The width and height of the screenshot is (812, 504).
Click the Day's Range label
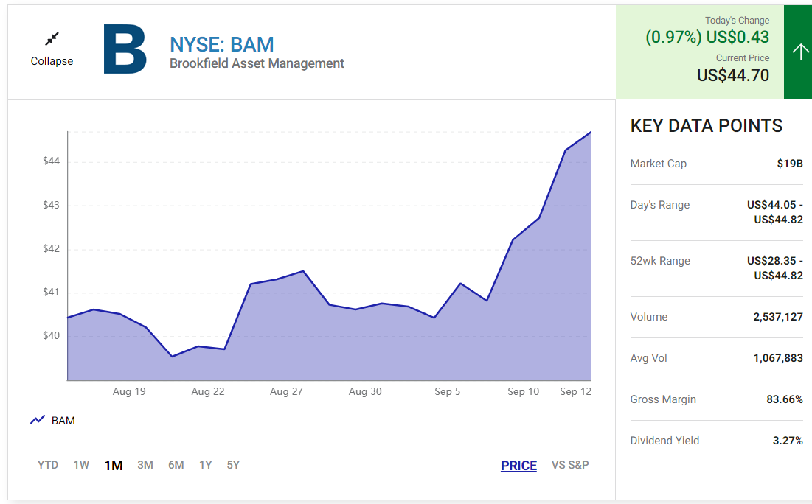pyautogui.click(x=660, y=205)
